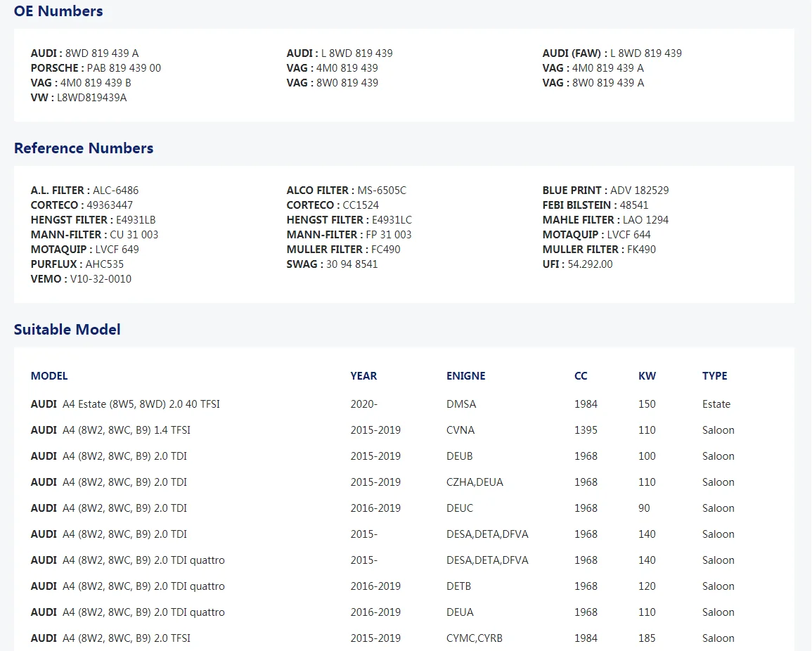
Task: Click PURFLUX reference AHC535
Action: (77, 264)
